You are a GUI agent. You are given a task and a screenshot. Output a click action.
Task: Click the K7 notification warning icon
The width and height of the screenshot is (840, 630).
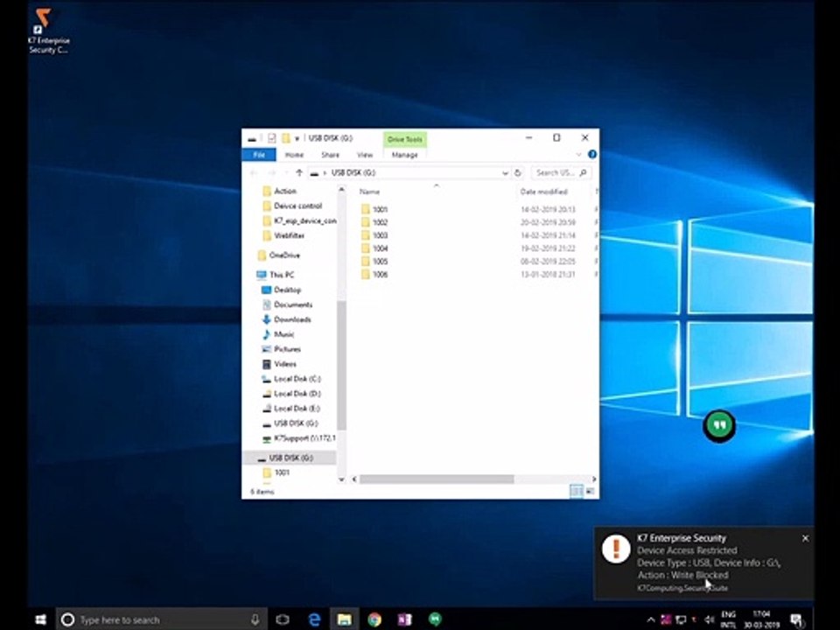click(x=616, y=549)
